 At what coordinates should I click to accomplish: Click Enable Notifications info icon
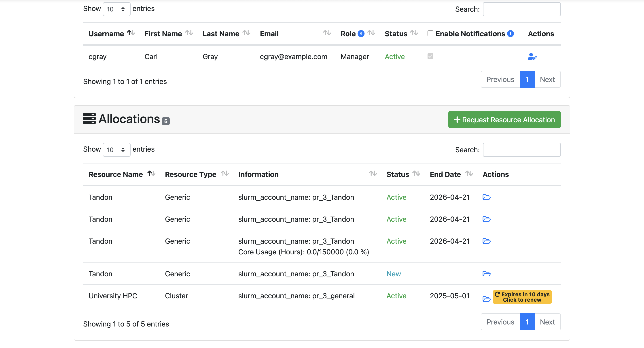(510, 34)
